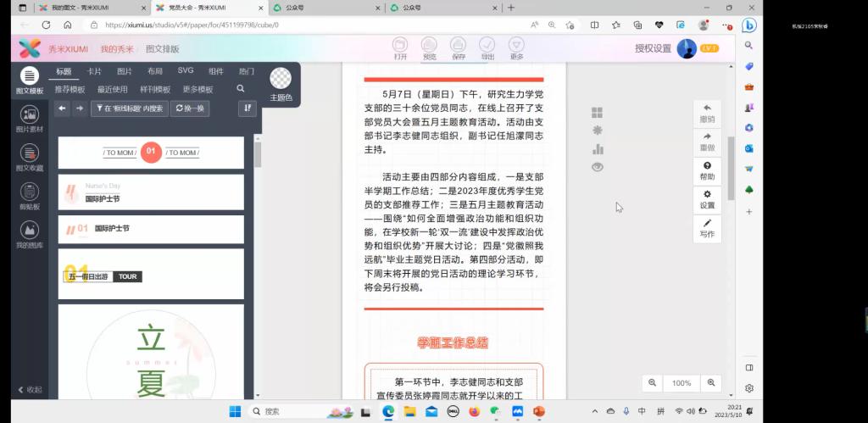Image resolution: width=868 pixels, height=423 pixels.
Task: Click the template search magnifier icon
Action: tap(241, 89)
